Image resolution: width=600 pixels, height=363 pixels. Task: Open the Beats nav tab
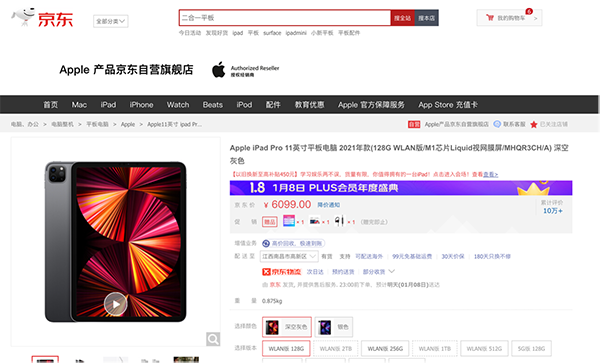213,105
